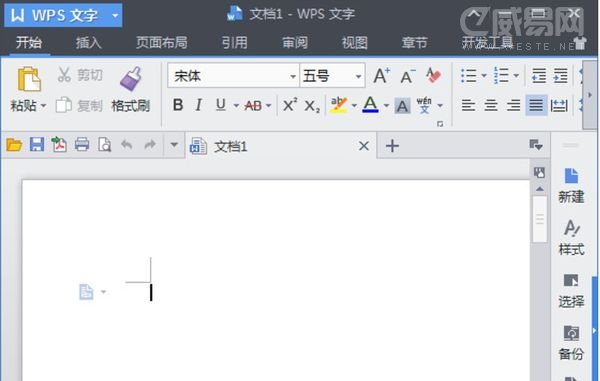Screen dimensions: 600x381
Task: Align text right
Action: tap(514, 105)
